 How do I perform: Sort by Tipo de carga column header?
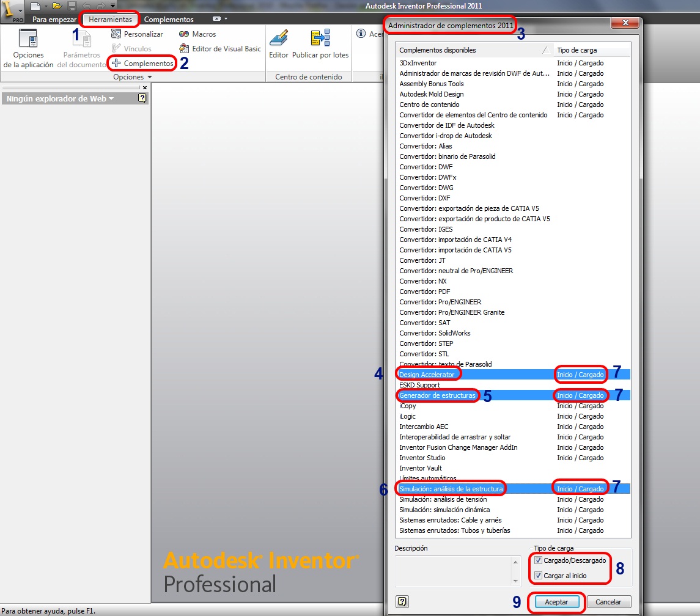pyautogui.click(x=592, y=50)
